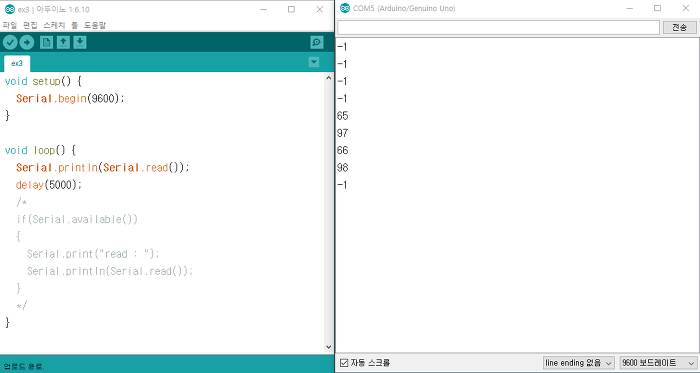Click the Serial.begin(9600); code line
The height and width of the screenshot is (373, 700).
(x=70, y=99)
